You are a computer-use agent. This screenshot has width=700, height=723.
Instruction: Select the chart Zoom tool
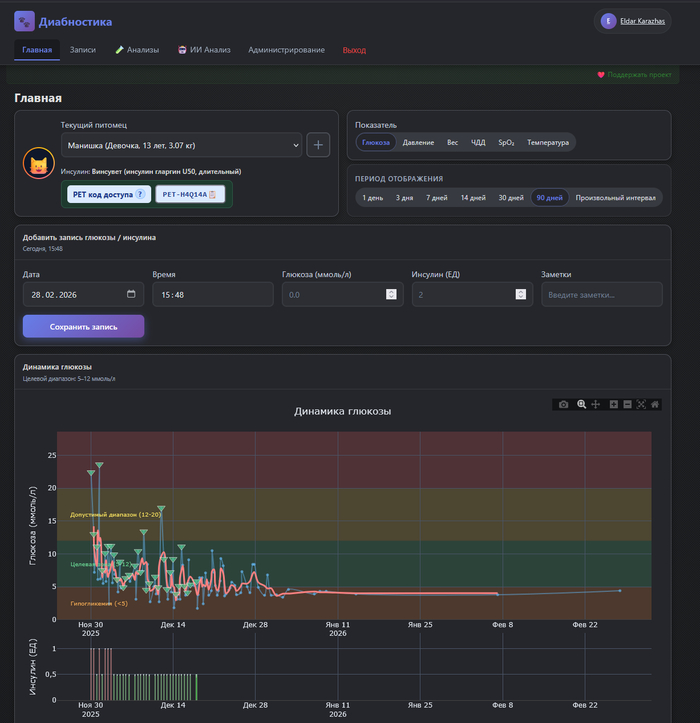pyautogui.click(x=581, y=404)
